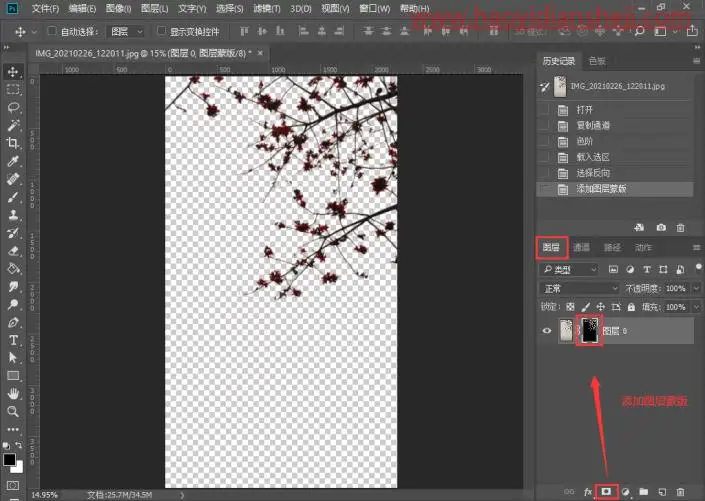This screenshot has width=705, height=501.
Task: Reset default foreground and background colors
Action: click(x=6, y=446)
